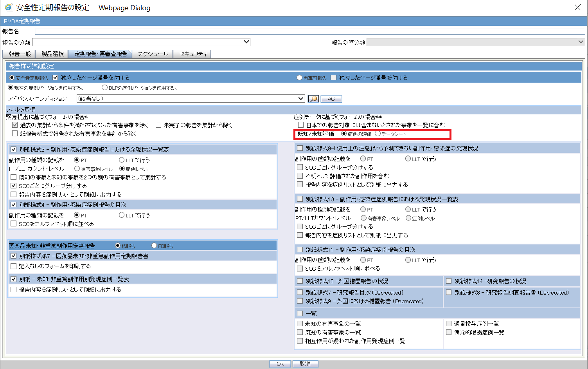The width and height of the screenshot is (588, 369).
Task: Click the magnifier search icon beside Advanced Condition
Action: 313,99
